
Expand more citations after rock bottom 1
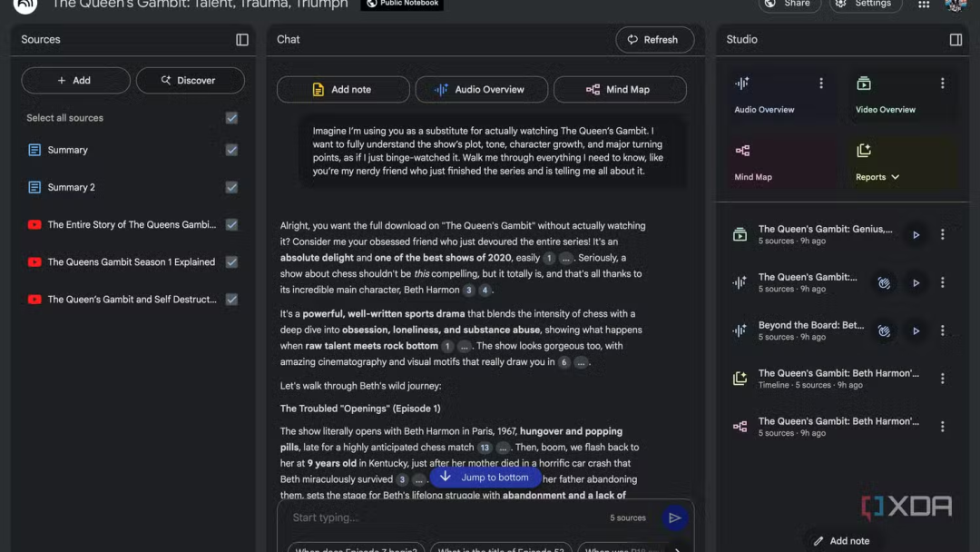coord(464,346)
